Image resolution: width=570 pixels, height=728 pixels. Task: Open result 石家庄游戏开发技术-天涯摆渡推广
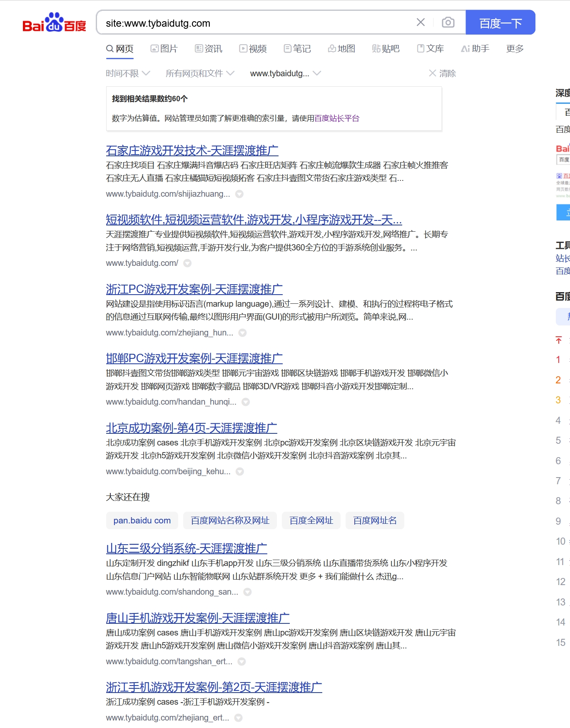pos(192,150)
